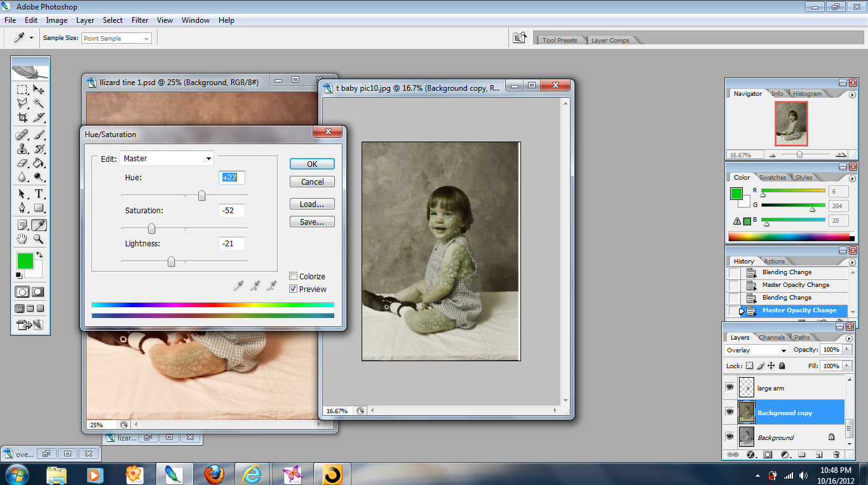
Task: Open the Image menu
Action: coord(57,20)
